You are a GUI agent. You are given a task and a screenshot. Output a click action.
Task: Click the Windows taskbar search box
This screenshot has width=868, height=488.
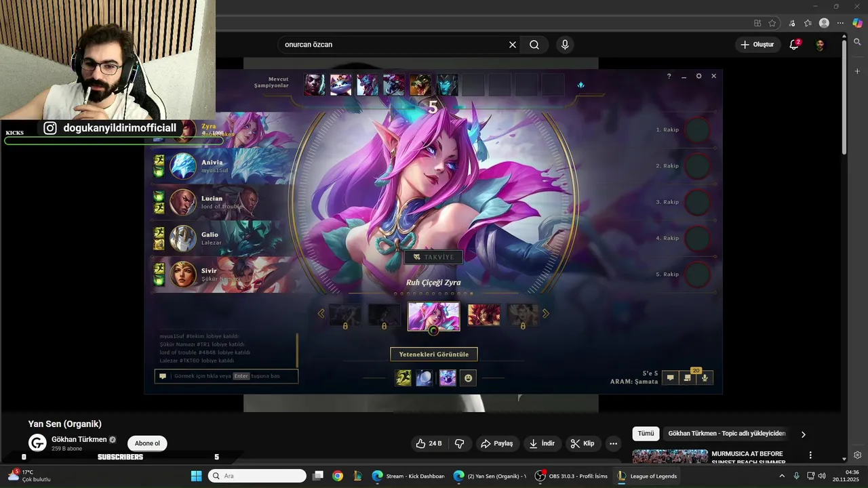(x=257, y=476)
